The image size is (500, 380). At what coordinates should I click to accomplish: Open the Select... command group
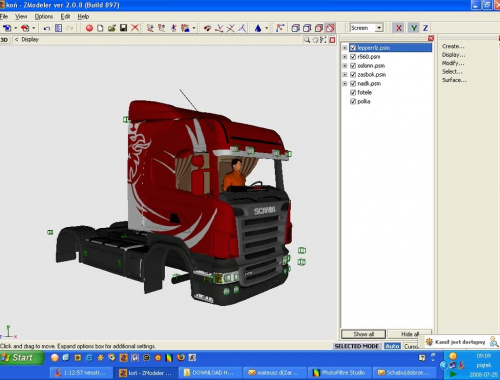click(x=452, y=71)
